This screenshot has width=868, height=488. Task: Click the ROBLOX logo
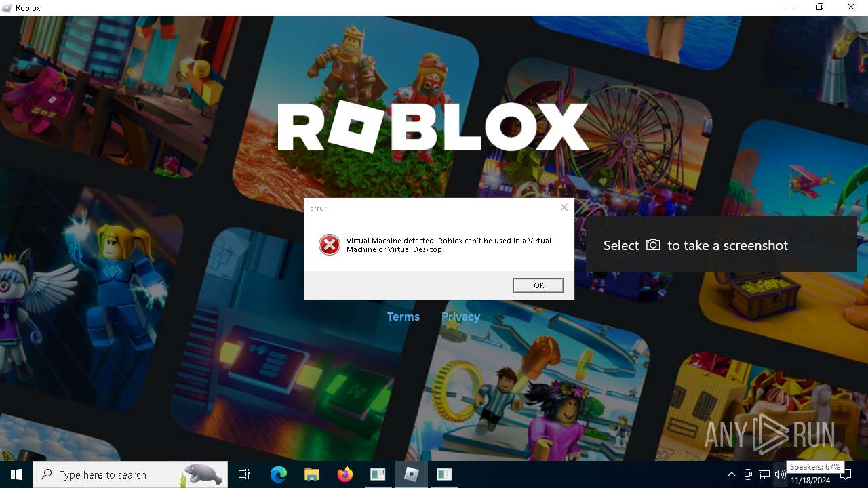tap(433, 127)
